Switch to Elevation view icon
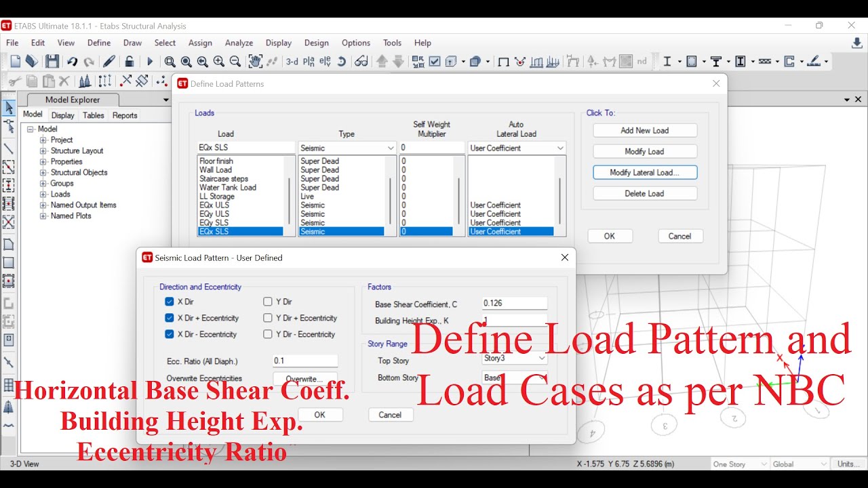 pos(325,62)
